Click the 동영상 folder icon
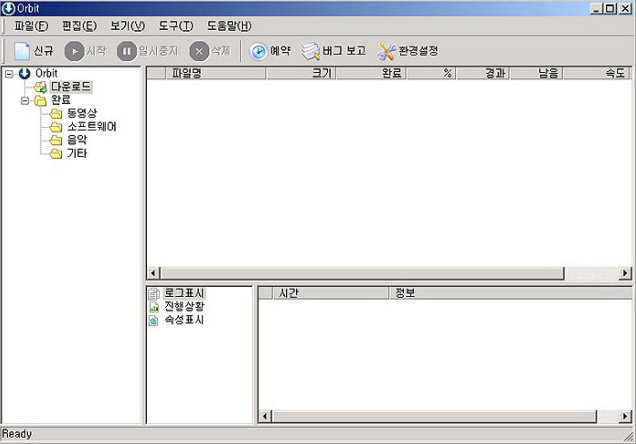636x444 pixels. pyautogui.click(x=56, y=114)
